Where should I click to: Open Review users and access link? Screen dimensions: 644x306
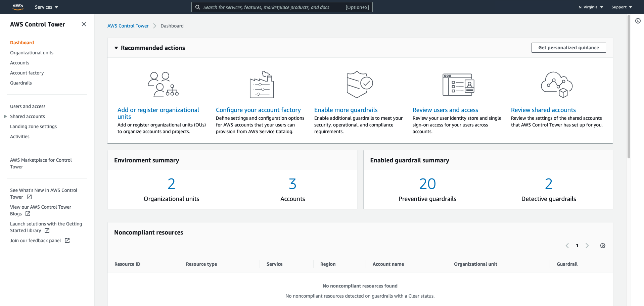(445, 110)
